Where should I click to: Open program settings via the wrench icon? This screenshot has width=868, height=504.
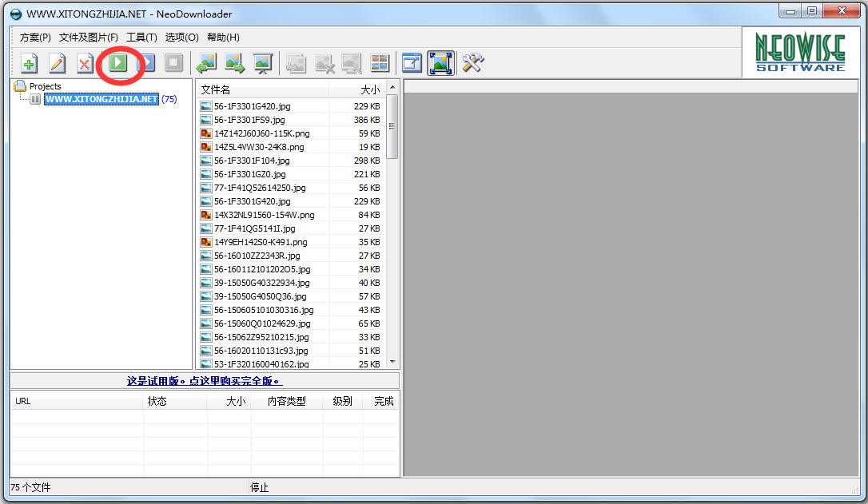[472, 63]
